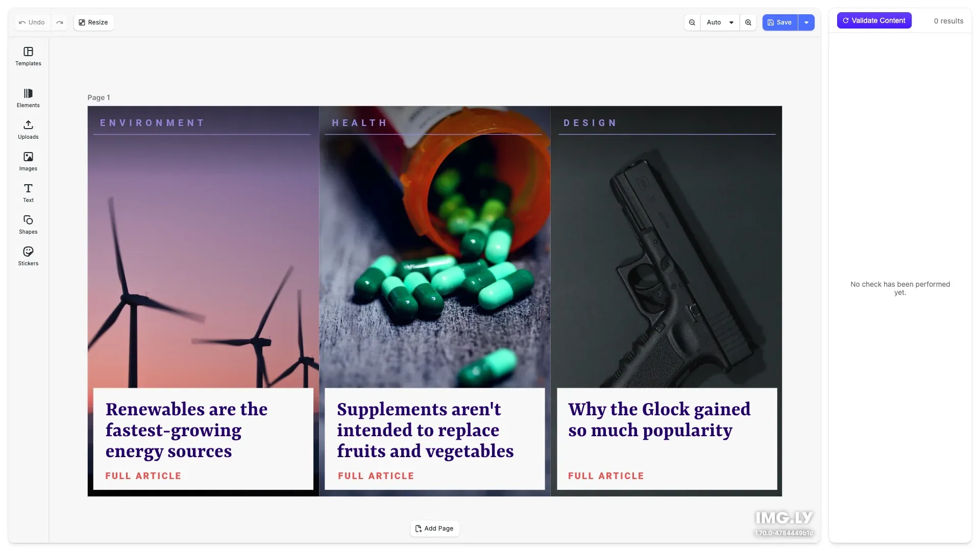Click the Resize button
This screenshot has width=980, height=551.
93,22
